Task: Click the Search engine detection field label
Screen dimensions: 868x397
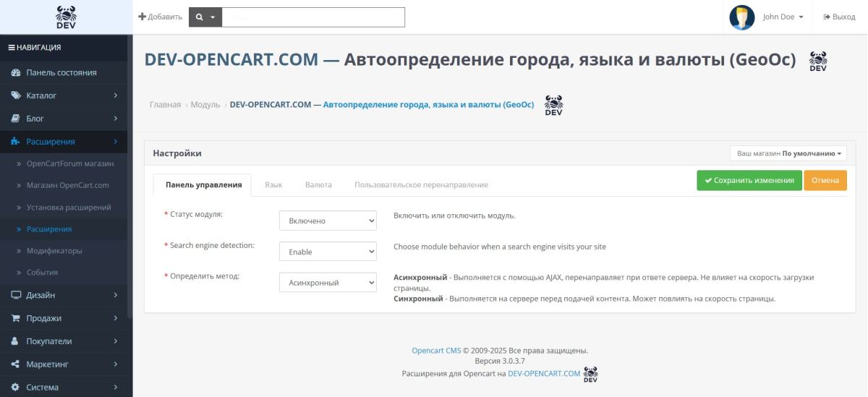Action: pyautogui.click(x=209, y=245)
